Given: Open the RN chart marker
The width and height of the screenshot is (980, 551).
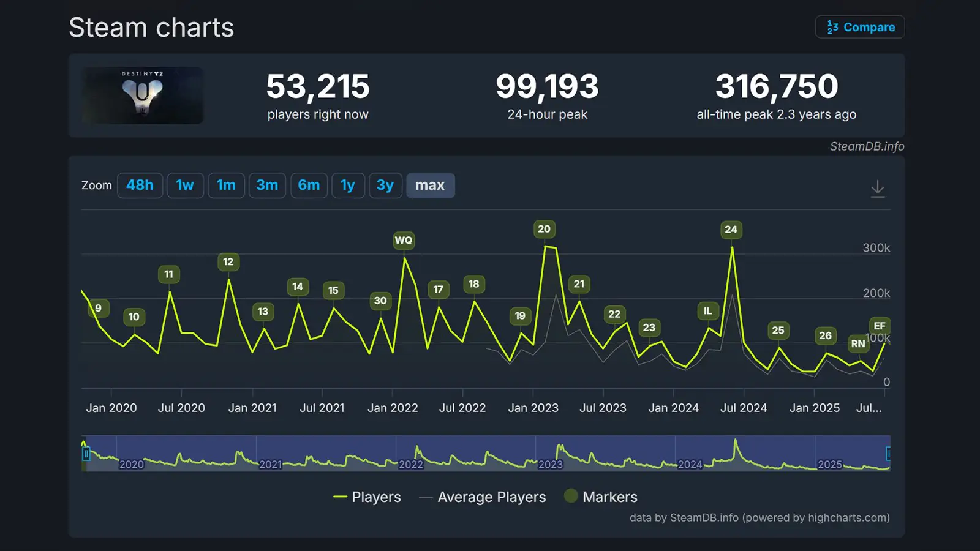Looking at the screenshot, I should pyautogui.click(x=858, y=343).
